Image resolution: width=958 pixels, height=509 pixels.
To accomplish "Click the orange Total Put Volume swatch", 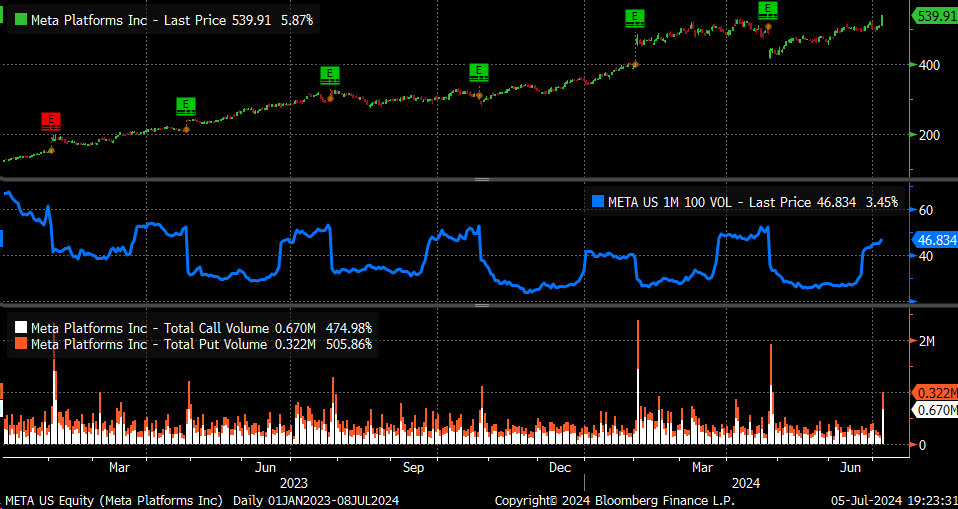I will point(21,344).
